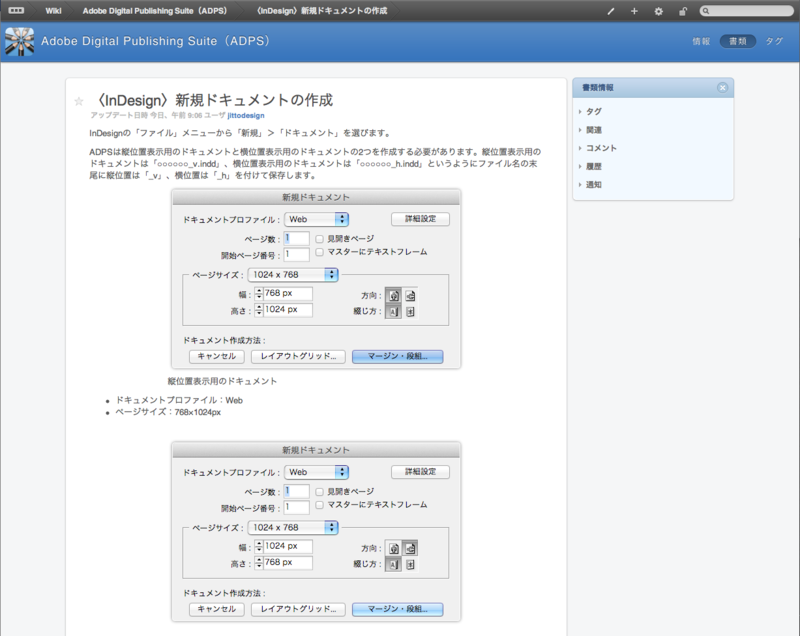Click the pencil edit icon
Viewport: 800px width, 636px height.
[x=611, y=11]
